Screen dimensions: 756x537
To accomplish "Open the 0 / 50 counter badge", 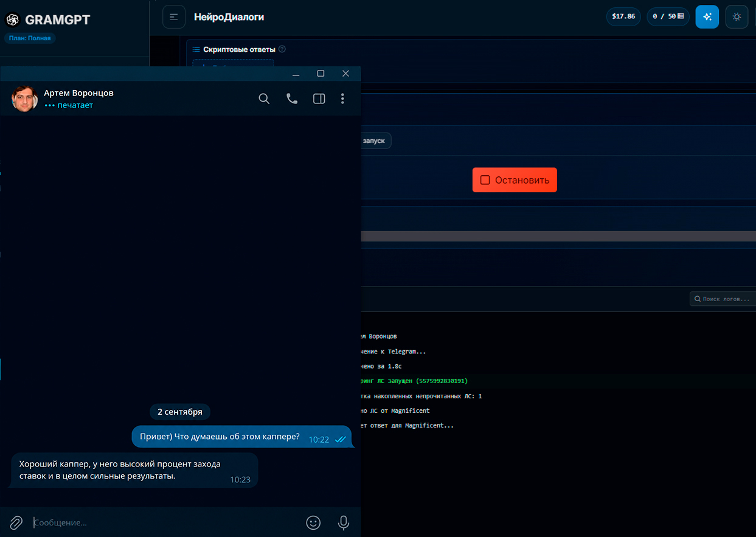I will point(668,16).
